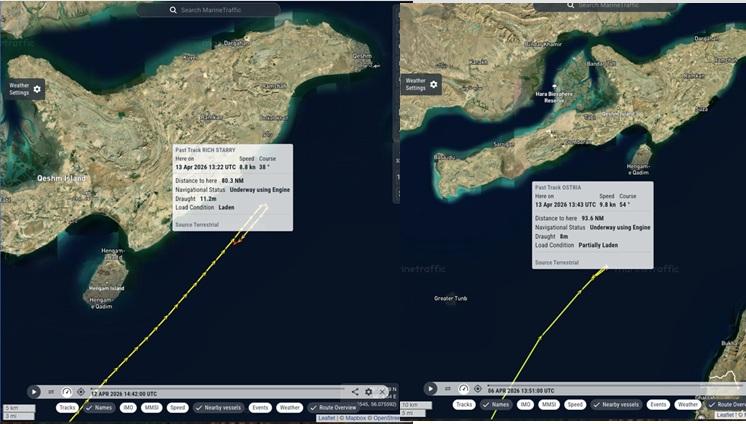Click the Past Track OSTRIA heading
The width and height of the screenshot is (746, 424).
tap(558, 187)
